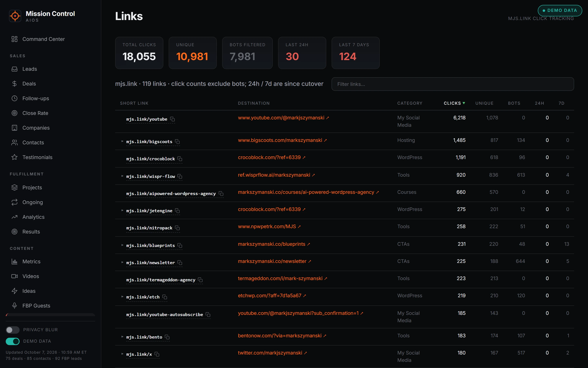Image resolution: width=588 pixels, height=368 pixels.
Task: Sort table by Clicks column
Action: click(454, 103)
